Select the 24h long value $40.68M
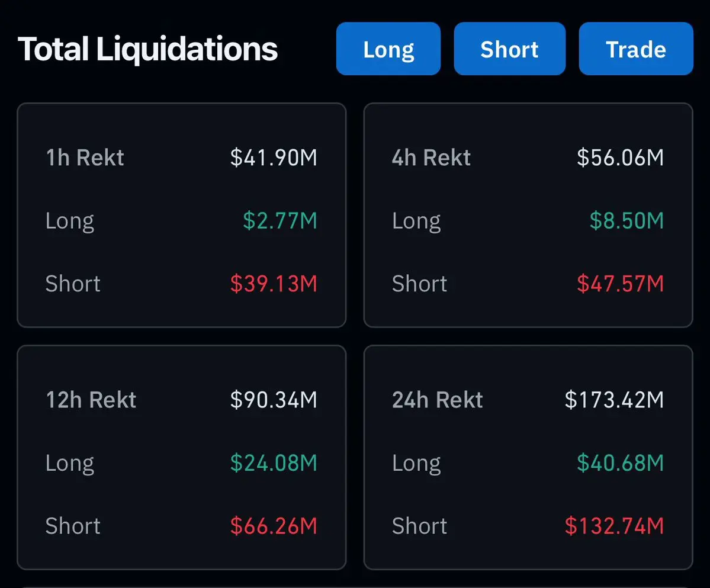710x588 pixels. click(620, 462)
